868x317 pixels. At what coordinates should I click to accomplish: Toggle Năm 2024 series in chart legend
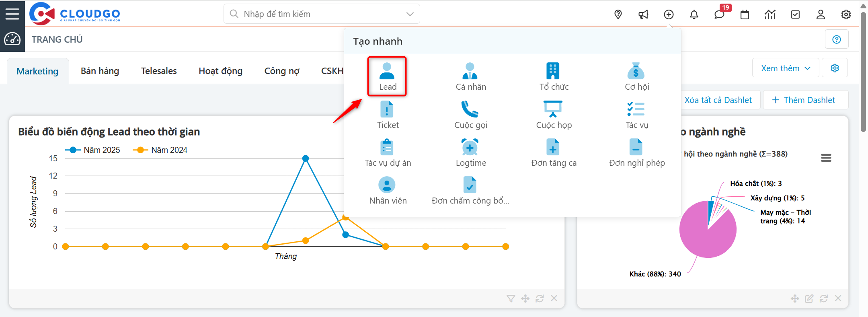pos(160,150)
